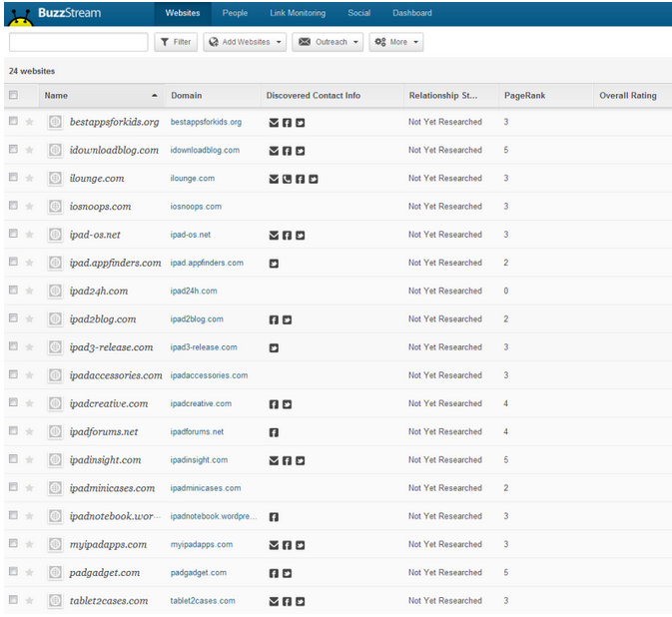Click the globe thumbnail for idownloadblog.com
Viewport: 672px width, 617px height.
click(55, 150)
